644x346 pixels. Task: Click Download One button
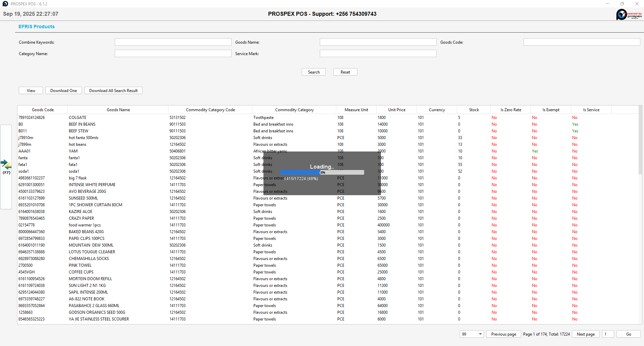[x=63, y=91]
